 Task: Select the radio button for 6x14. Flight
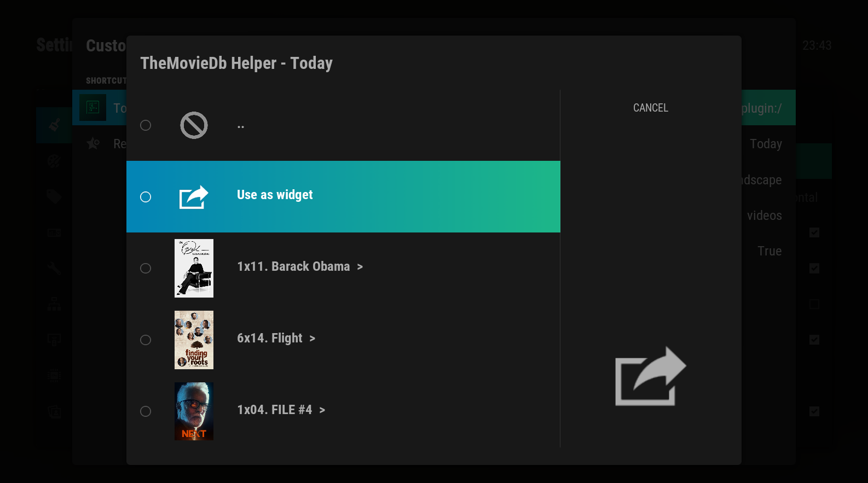(x=146, y=340)
